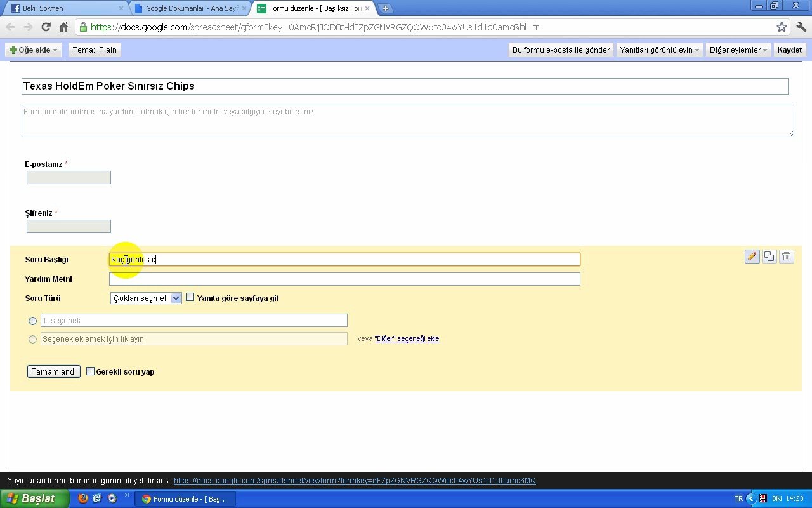Toggle Yanıta göre sayfaya git checkbox

click(x=190, y=297)
